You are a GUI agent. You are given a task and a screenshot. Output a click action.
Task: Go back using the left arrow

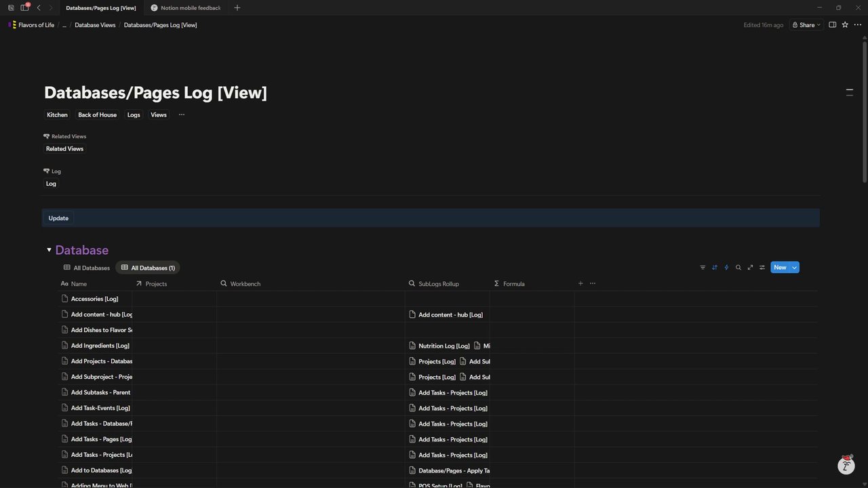pyautogui.click(x=39, y=7)
